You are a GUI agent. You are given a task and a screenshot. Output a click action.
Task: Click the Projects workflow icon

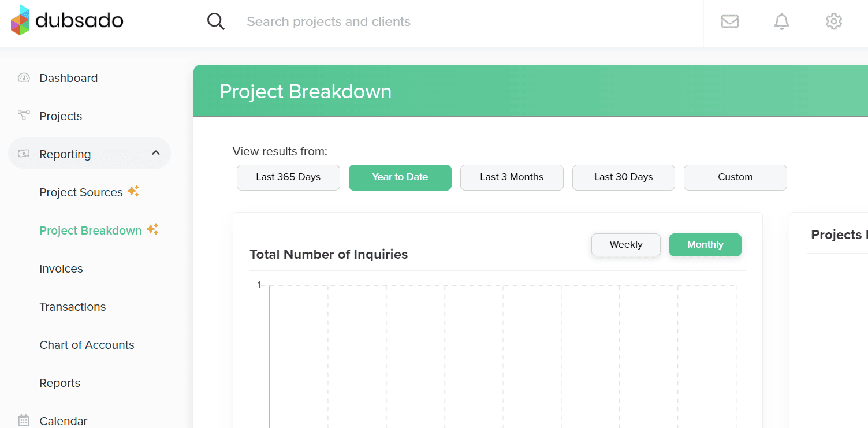point(24,116)
